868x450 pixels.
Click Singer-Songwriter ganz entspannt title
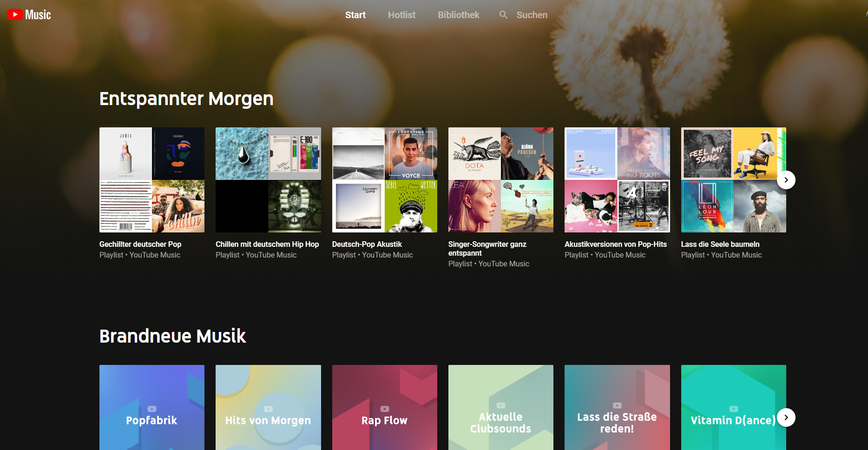click(x=487, y=249)
